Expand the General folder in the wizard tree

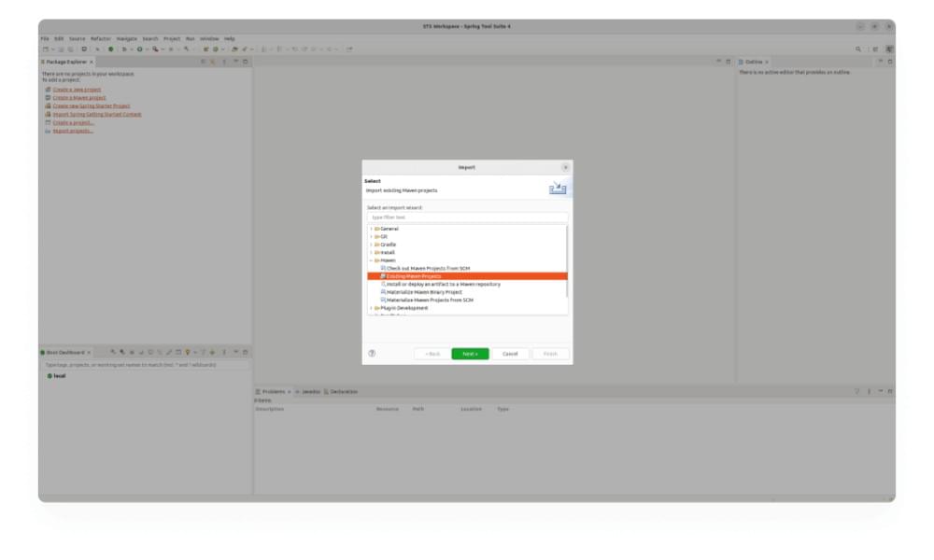point(371,229)
